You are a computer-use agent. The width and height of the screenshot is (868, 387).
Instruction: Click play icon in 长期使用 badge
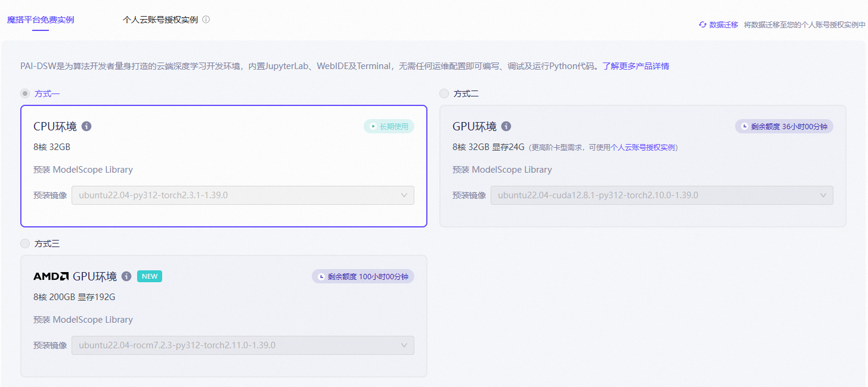(373, 126)
